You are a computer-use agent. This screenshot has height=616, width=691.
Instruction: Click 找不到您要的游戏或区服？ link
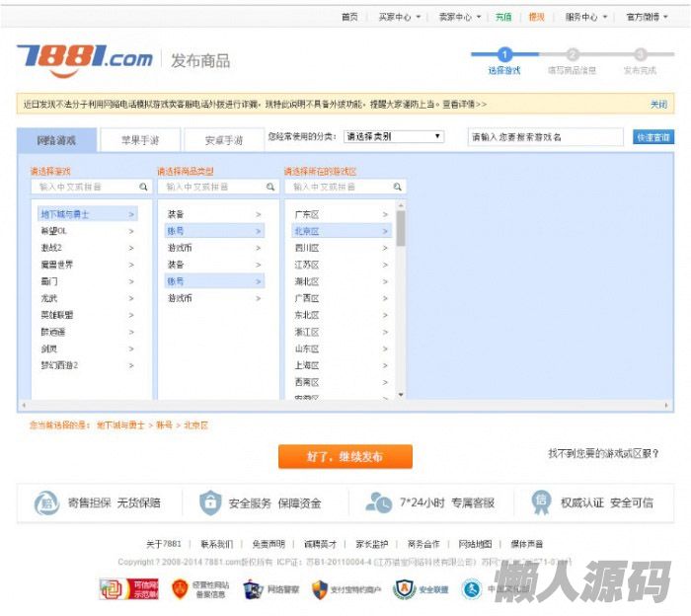603,453
